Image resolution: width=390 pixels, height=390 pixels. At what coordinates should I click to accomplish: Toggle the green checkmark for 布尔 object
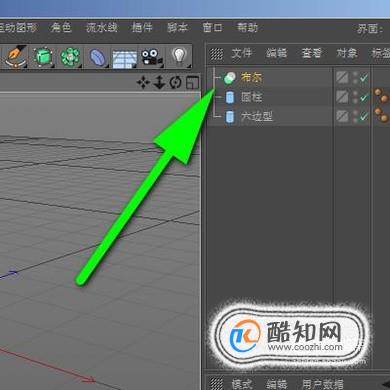(364, 78)
